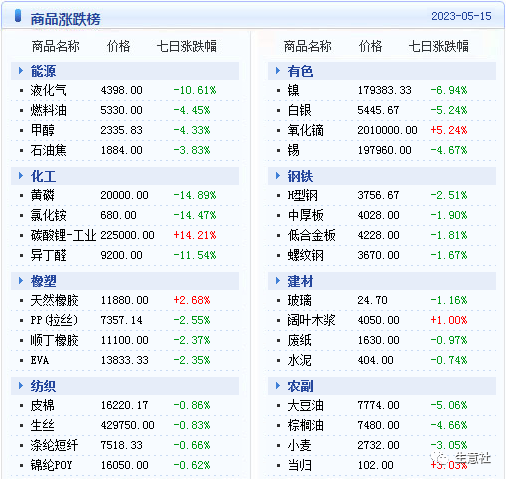Click the blue icon beside 商品涨跌榜 title
Screen dimensions: 506x479
tap(18, 16)
